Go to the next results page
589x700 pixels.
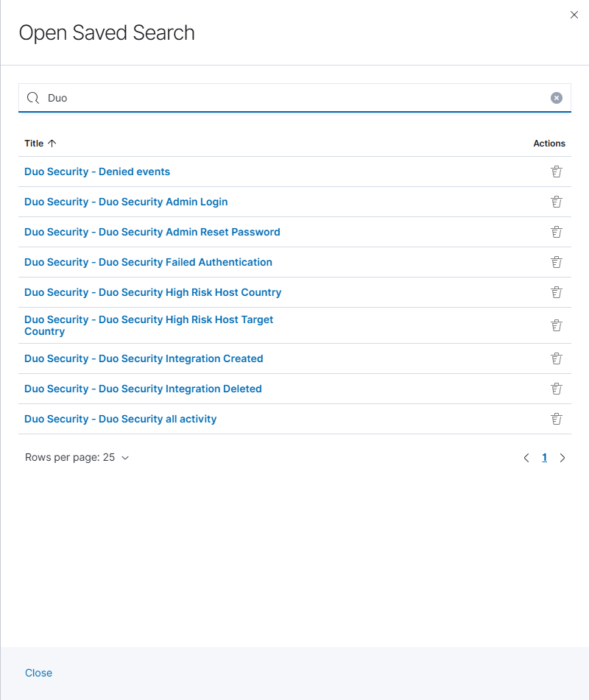coord(562,458)
